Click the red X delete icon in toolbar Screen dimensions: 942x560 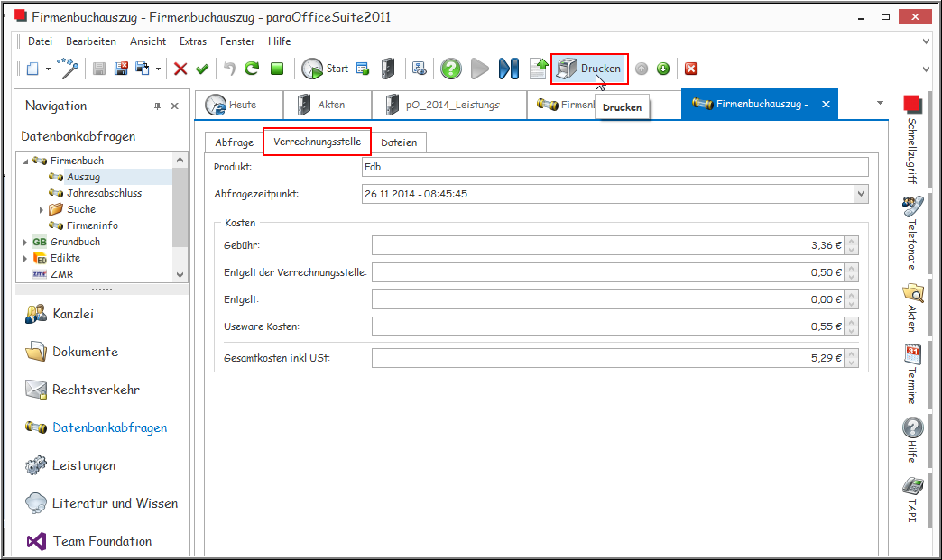tap(180, 69)
